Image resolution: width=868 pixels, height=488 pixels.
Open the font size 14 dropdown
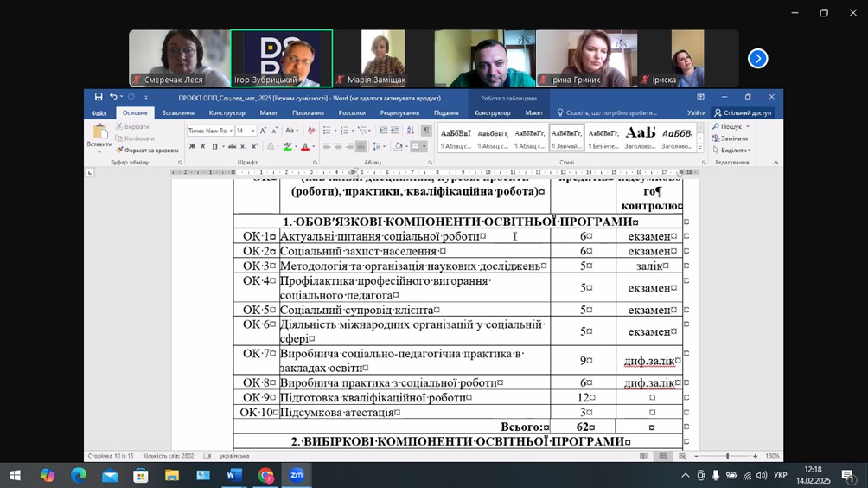click(x=252, y=131)
